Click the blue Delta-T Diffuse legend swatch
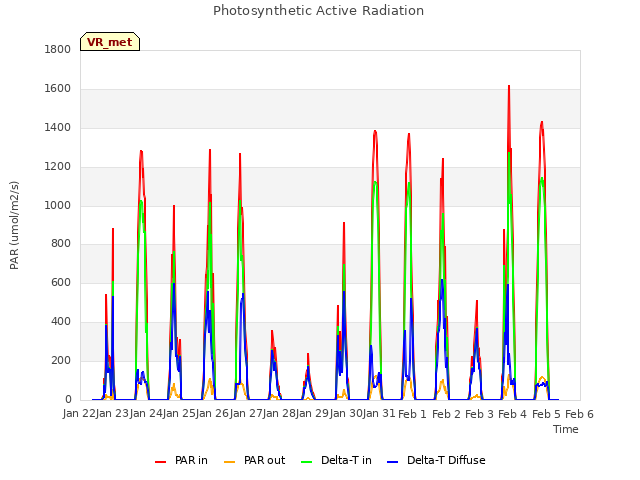This screenshot has width=640, height=480. tap(392, 462)
